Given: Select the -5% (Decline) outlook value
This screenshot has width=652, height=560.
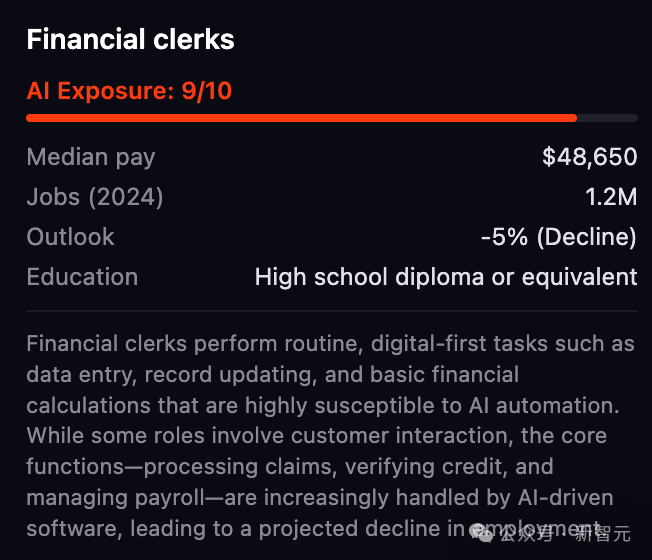Looking at the screenshot, I should tap(558, 237).
